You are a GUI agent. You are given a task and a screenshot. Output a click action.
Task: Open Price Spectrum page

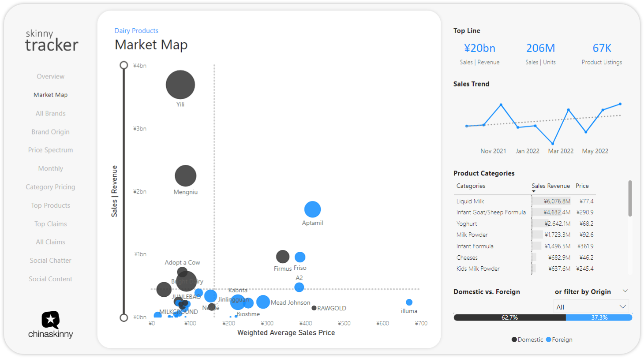[x=50, y=150]
